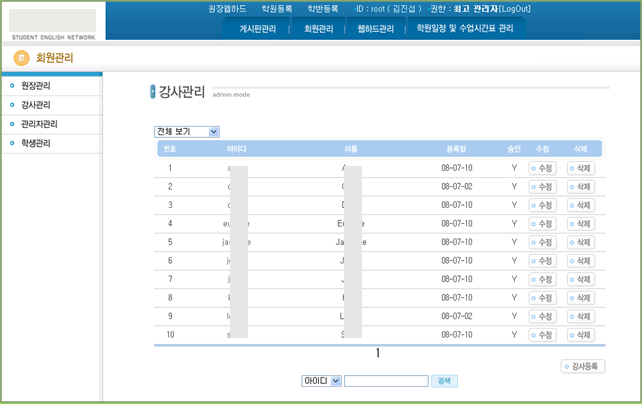
Task: Click the 승인 column header
Action: point(514,149)
